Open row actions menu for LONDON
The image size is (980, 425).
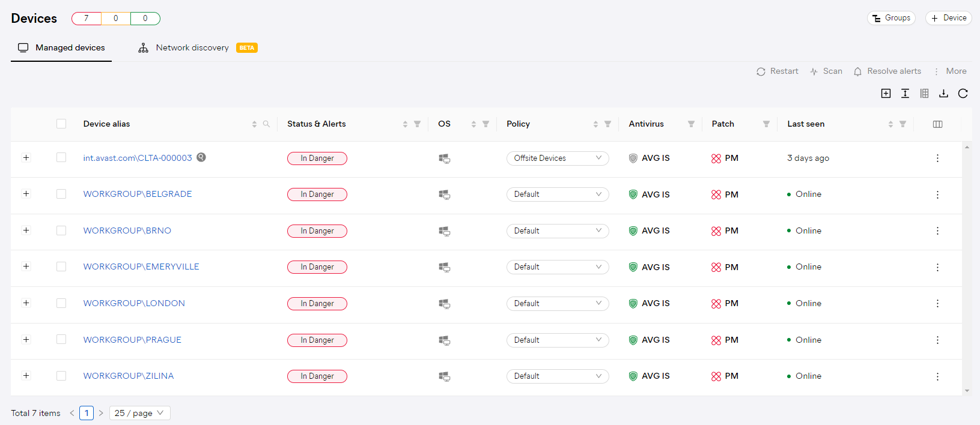tap(937, 304)
